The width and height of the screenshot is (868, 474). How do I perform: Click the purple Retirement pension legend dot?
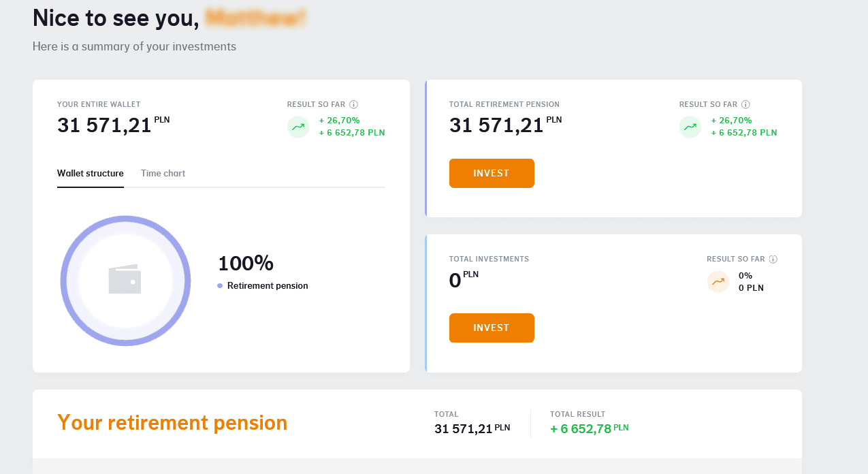click(x=220, y=286)
